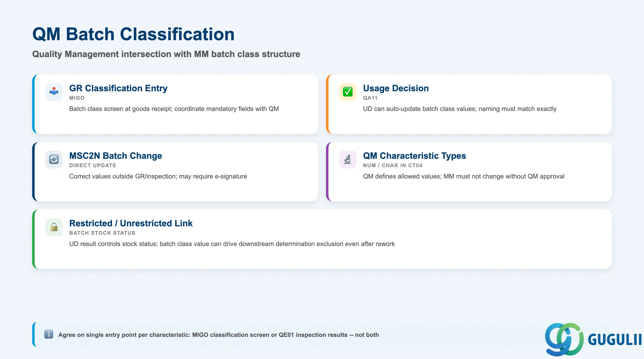Click the GUGULII logo
The height and width of the screenshot is (359, 644).
click(593, 339)
